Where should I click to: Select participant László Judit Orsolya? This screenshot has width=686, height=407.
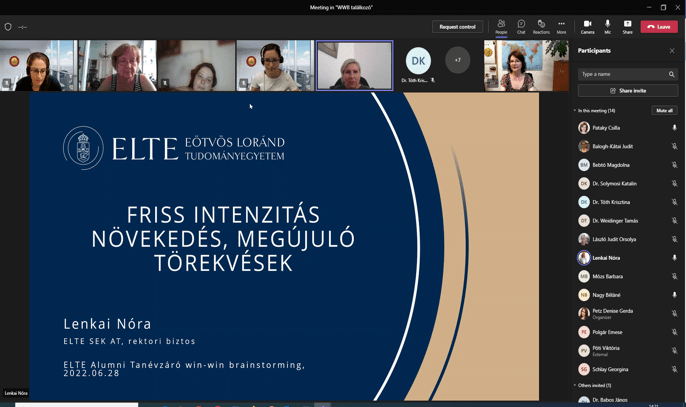point(628,239)
